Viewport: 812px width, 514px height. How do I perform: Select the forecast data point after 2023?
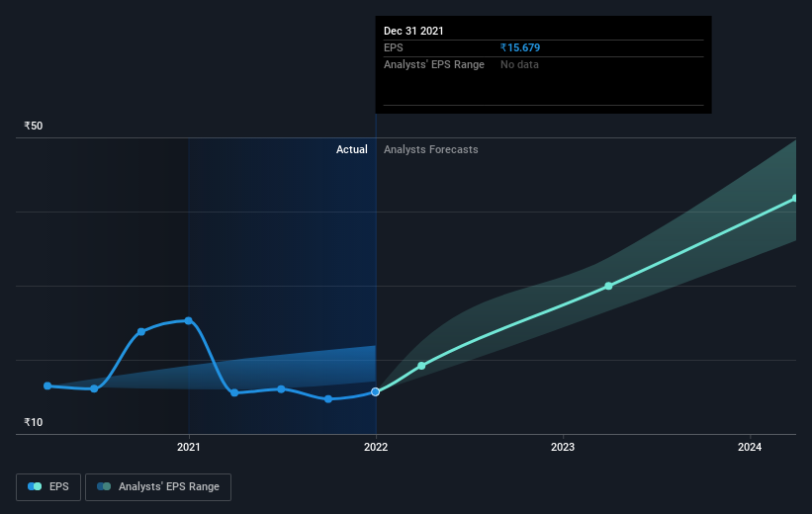point(608,286)
